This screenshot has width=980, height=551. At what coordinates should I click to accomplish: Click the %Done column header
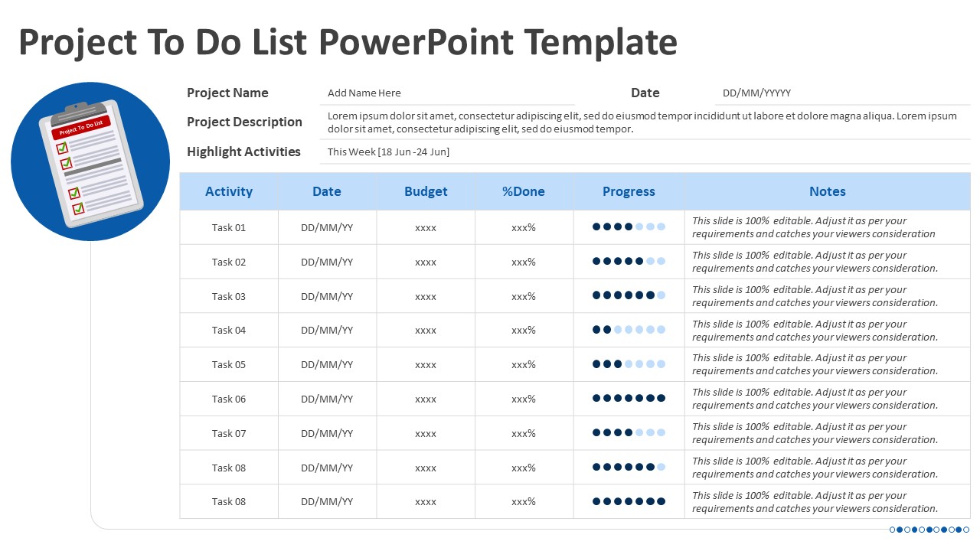[524, 191]
